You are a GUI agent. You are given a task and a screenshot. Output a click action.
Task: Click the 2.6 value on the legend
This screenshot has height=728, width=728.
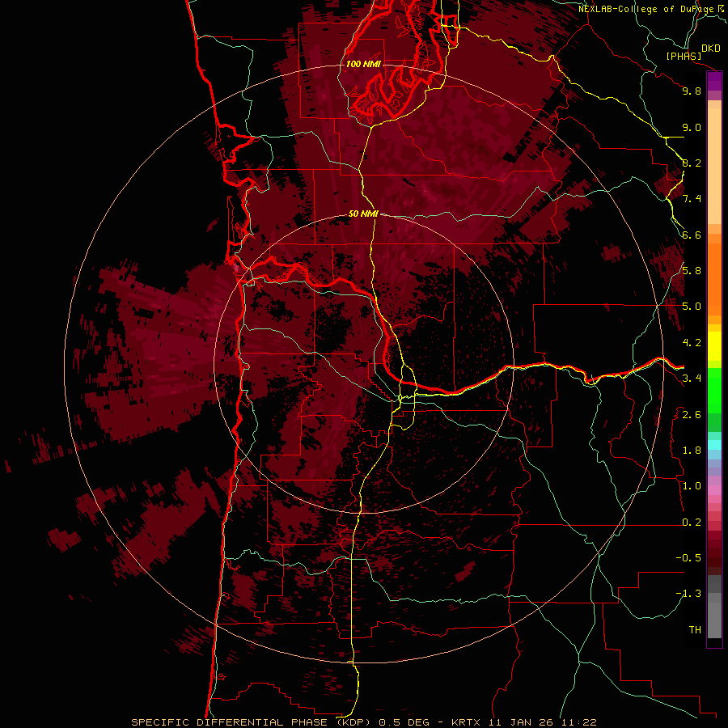[x=692, y=415]
